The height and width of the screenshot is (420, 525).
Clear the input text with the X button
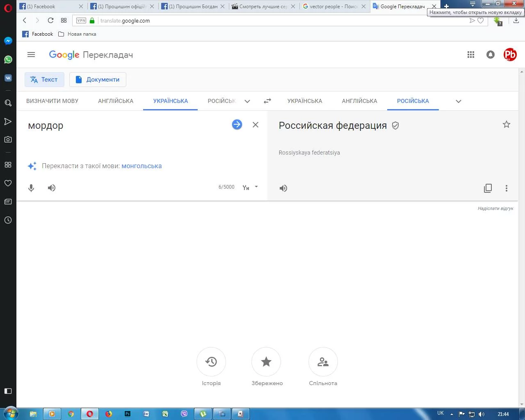coord(255,125)
